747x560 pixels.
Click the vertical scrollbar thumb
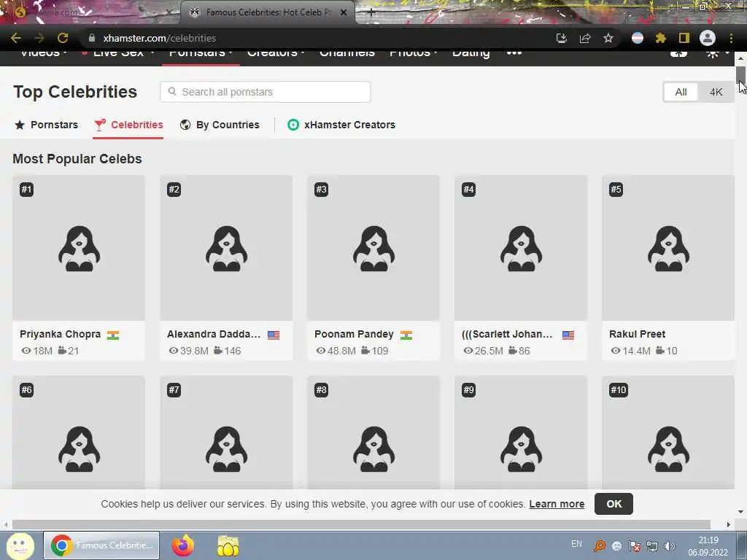click(x=740, y=75)
